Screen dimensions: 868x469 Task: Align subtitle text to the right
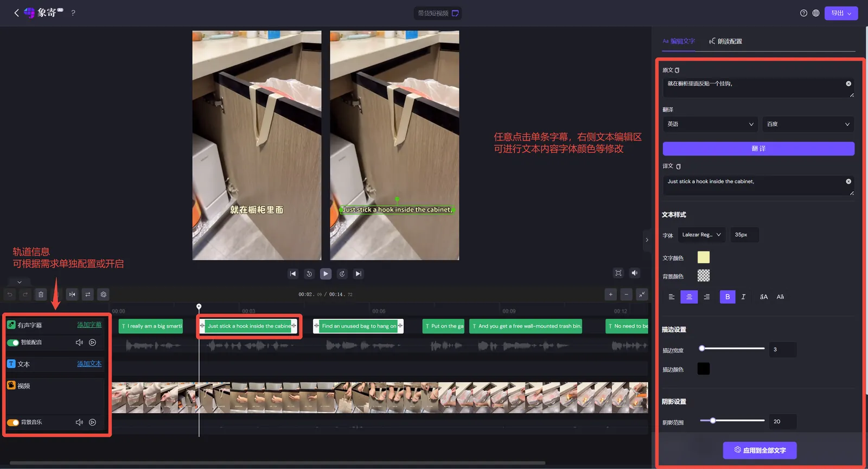706,297
